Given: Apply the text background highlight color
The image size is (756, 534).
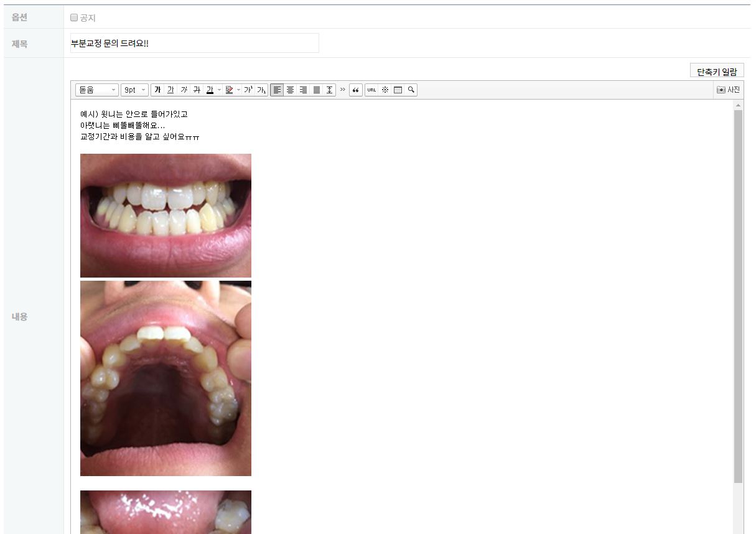Looking at the screenshot, I should point(229,90).
